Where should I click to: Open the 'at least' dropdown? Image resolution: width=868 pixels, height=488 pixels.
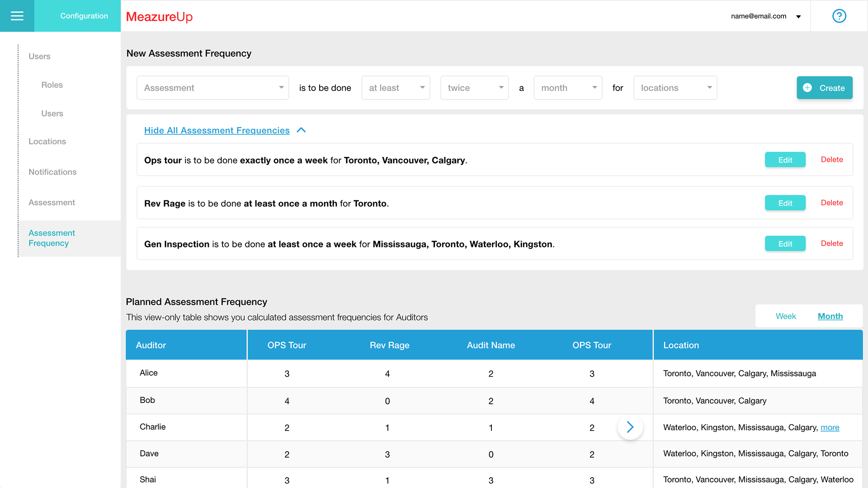(396, 88)
